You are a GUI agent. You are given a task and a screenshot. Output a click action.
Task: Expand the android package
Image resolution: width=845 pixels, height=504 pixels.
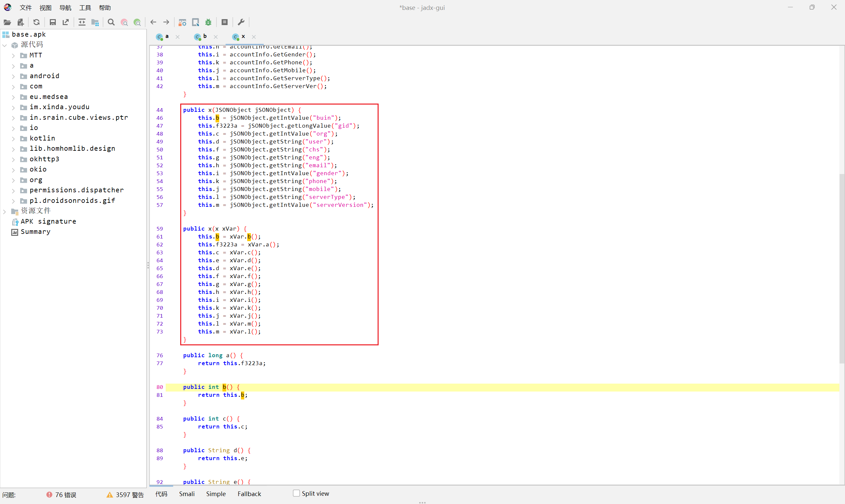tap(13, 76)
